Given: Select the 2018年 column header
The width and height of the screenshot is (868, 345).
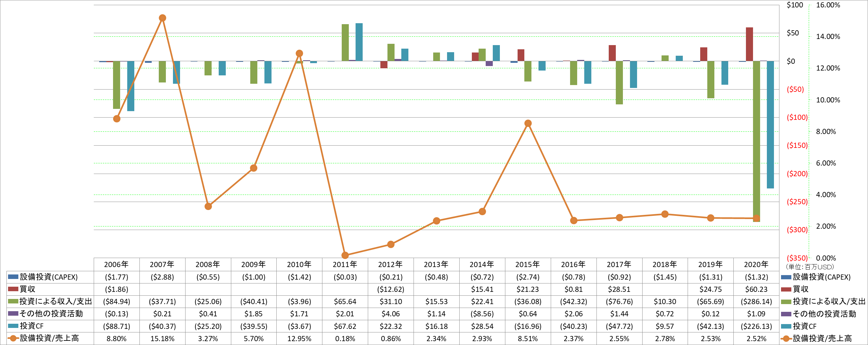Looking at the screenshot, I should [665, 264].
